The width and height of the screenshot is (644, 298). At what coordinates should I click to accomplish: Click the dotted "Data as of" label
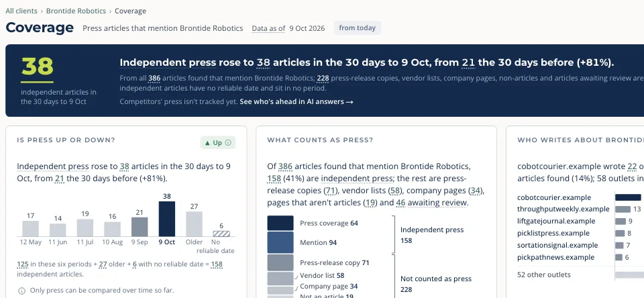(268, 28)
